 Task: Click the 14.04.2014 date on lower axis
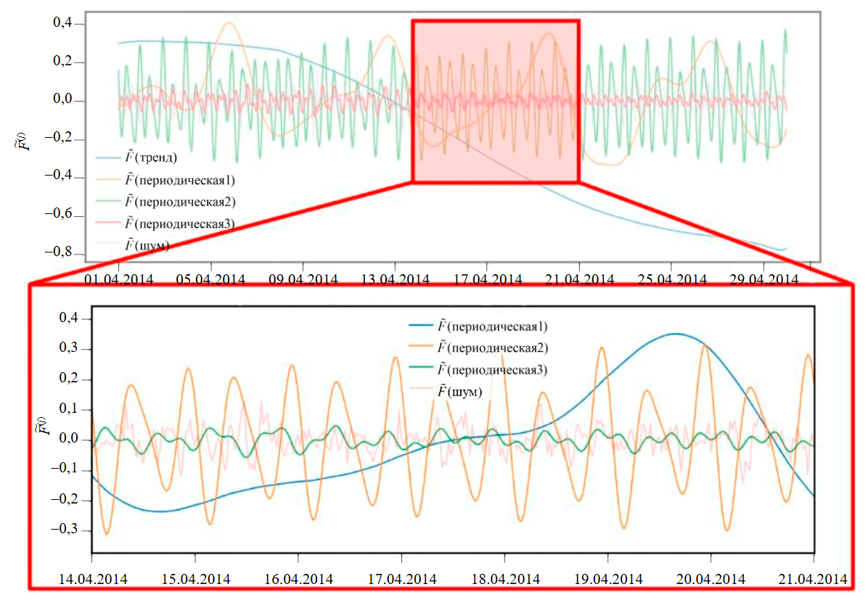click(x=92, y=578)
